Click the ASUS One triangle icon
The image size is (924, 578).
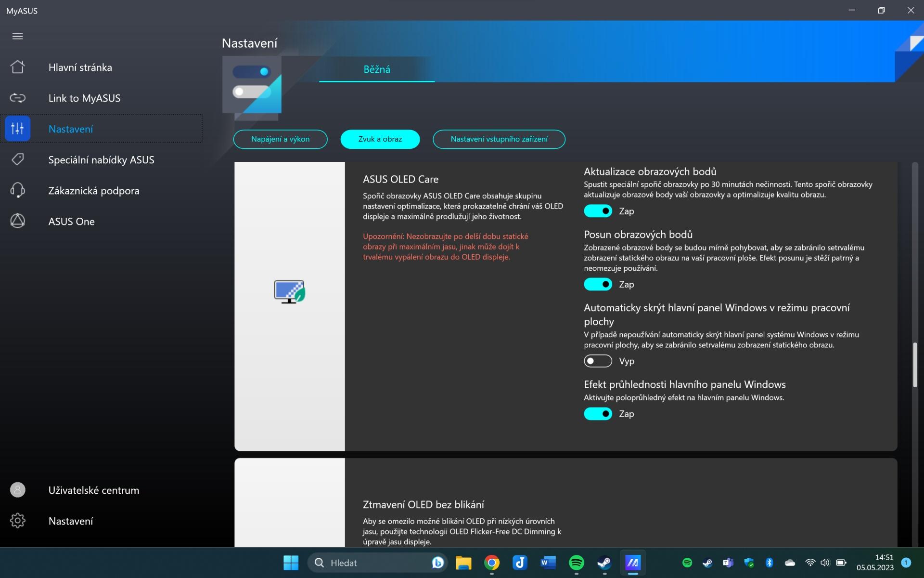tap(17, 221)
